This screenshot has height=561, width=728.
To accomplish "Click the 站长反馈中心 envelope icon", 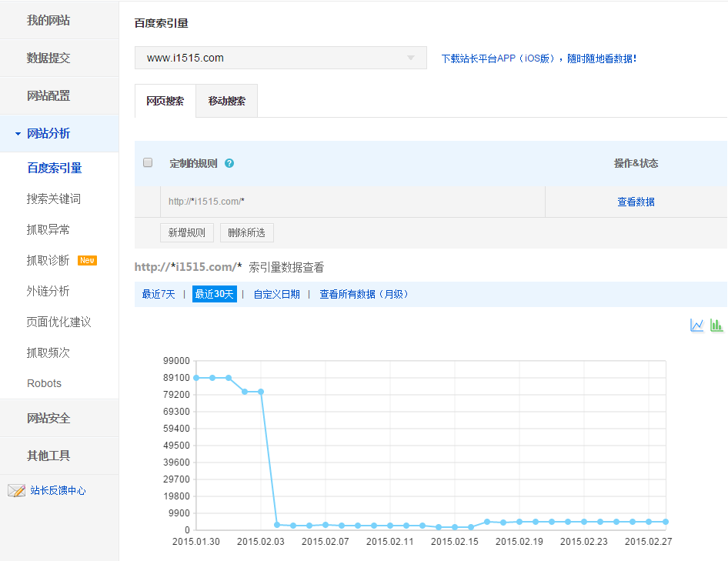I will [16, 490].
